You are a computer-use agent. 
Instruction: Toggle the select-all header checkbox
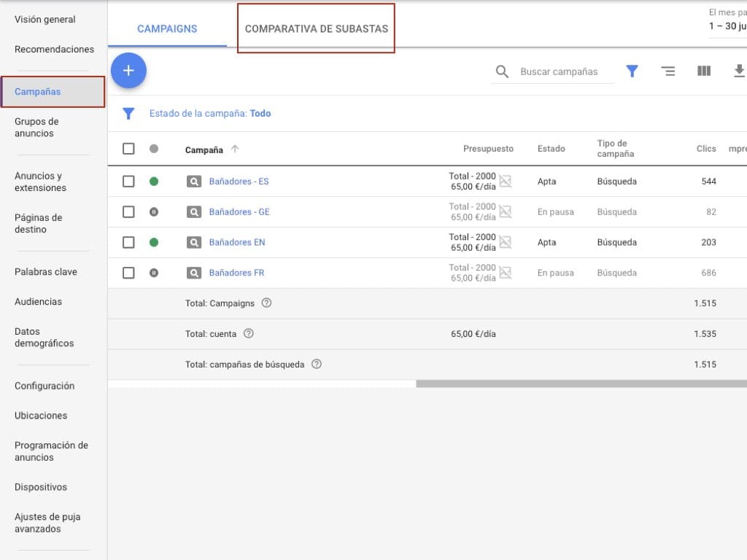[x=128, y=149]
